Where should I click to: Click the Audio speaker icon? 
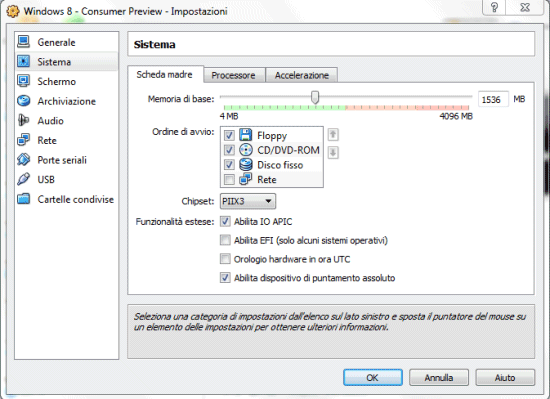pos(24,120)
